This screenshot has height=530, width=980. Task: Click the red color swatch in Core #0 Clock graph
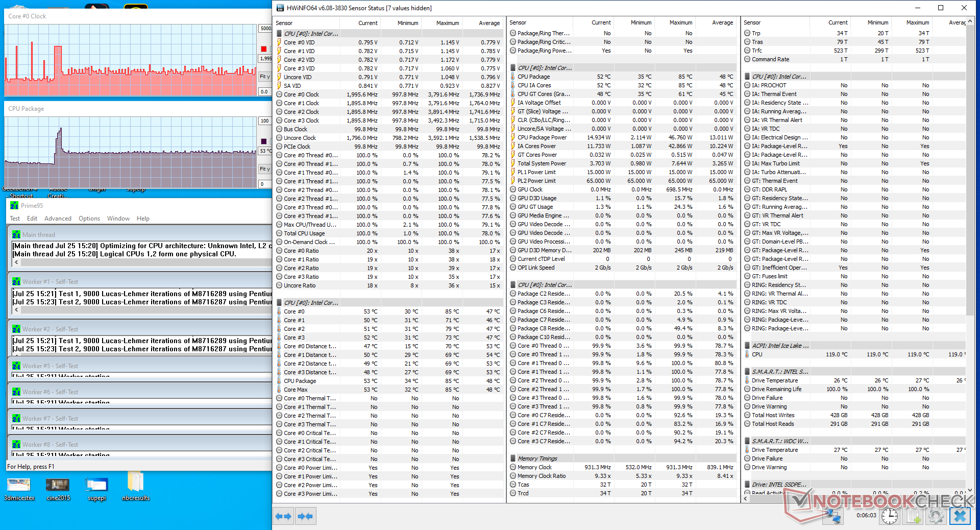pyautogui.click(x=264, y=49)
